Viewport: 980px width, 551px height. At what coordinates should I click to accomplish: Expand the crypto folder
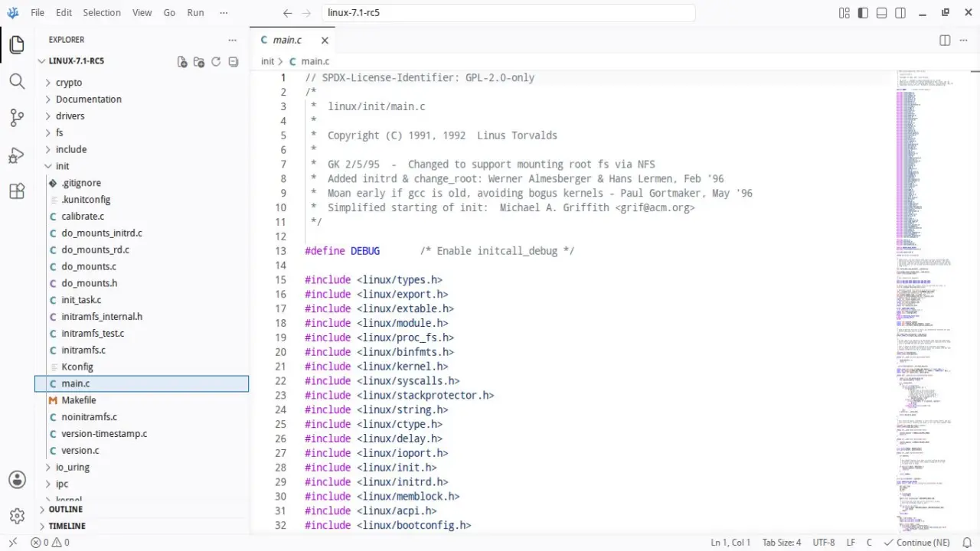[142, 83]
